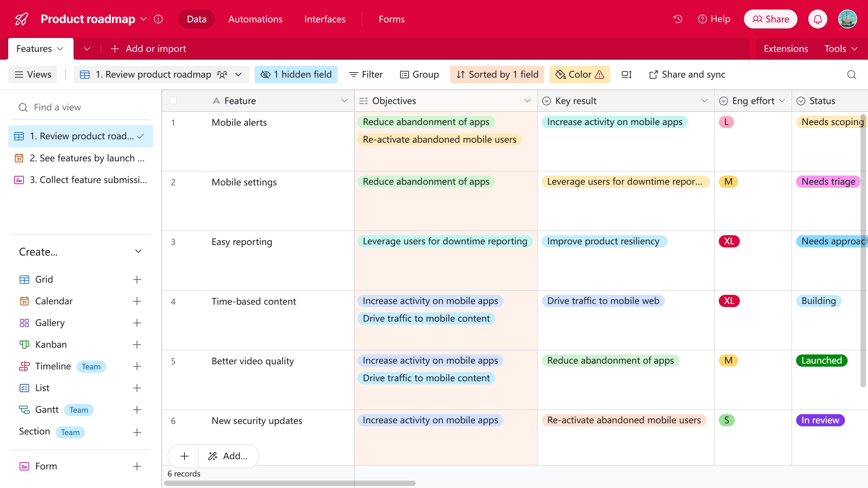Open the Filter options
The image size is (868, 488).
pyautogui.click(x=366, y=75)
